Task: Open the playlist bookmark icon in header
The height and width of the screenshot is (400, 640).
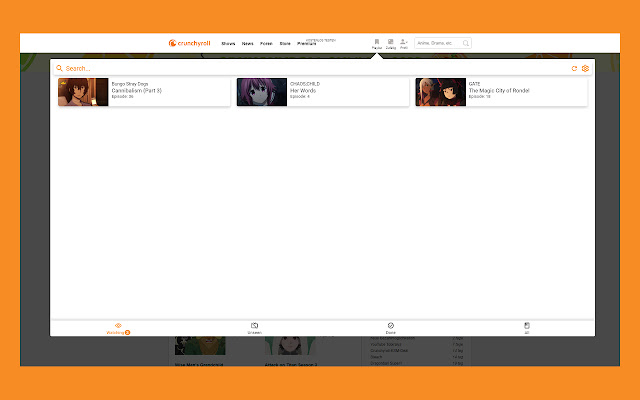Action: (377, 44)
